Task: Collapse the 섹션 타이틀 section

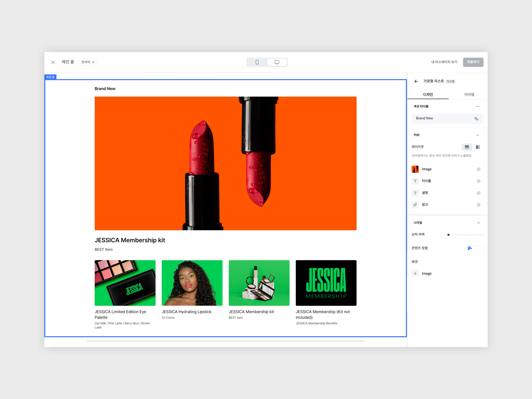Action: (x=477, y=107)
